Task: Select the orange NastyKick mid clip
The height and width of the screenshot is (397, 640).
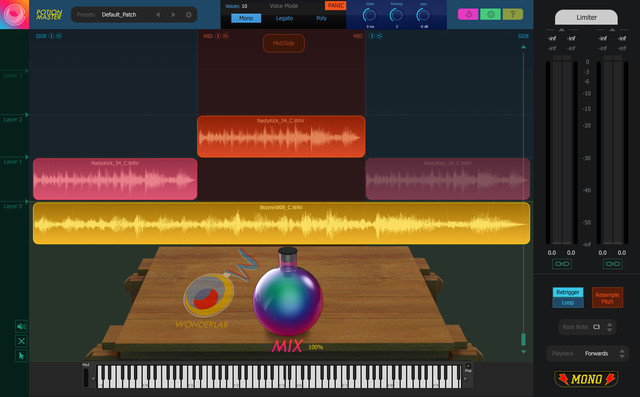Action: (x=281, y=137)
